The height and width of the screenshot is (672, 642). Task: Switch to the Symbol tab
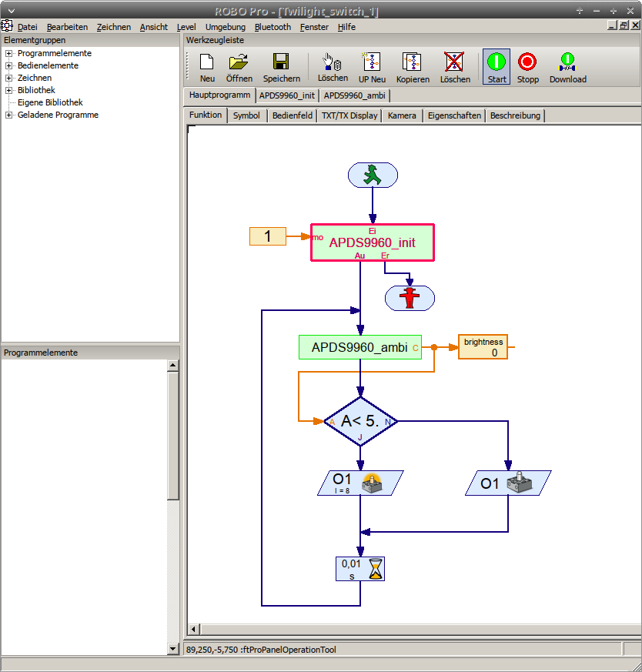click(x=246, y=115)
